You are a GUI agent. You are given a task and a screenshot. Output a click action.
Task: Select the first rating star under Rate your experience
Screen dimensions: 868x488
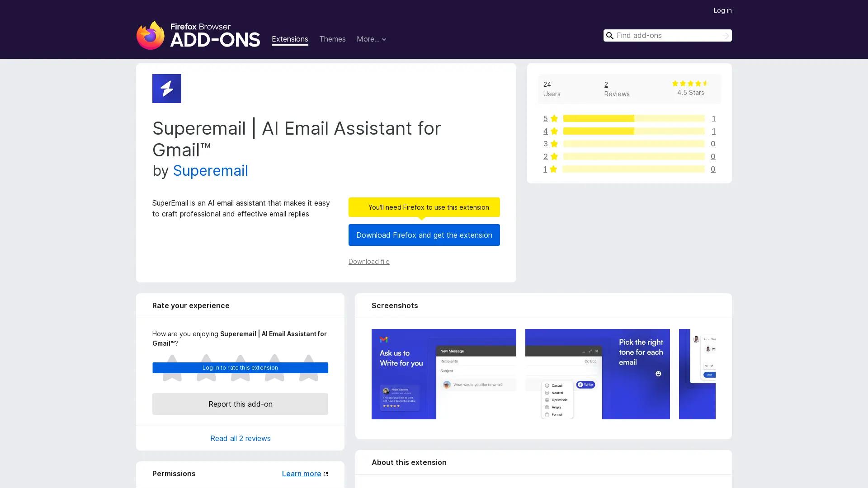tap(171, 367)
